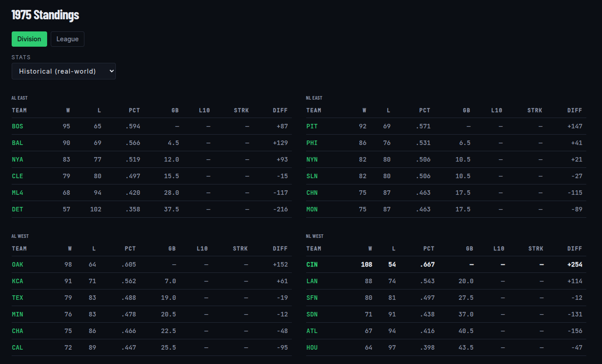Click the -216 run differential for DET

(280, 210)
